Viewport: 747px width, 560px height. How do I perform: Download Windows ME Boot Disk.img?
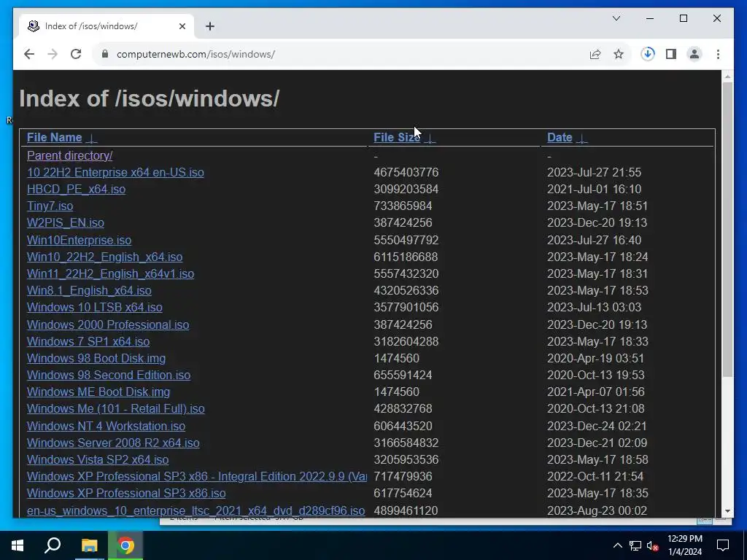pyautogui.click(x=98, y=392)
